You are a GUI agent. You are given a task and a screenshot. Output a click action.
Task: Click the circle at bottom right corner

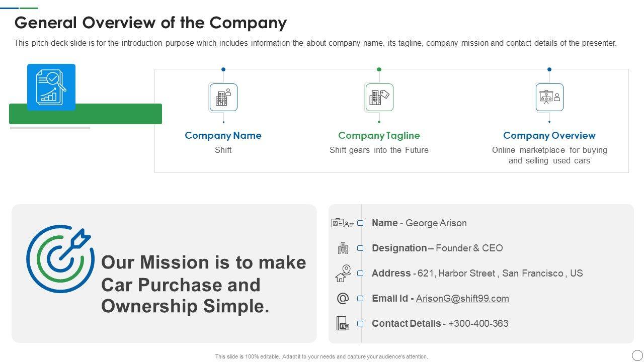point(637,355)
